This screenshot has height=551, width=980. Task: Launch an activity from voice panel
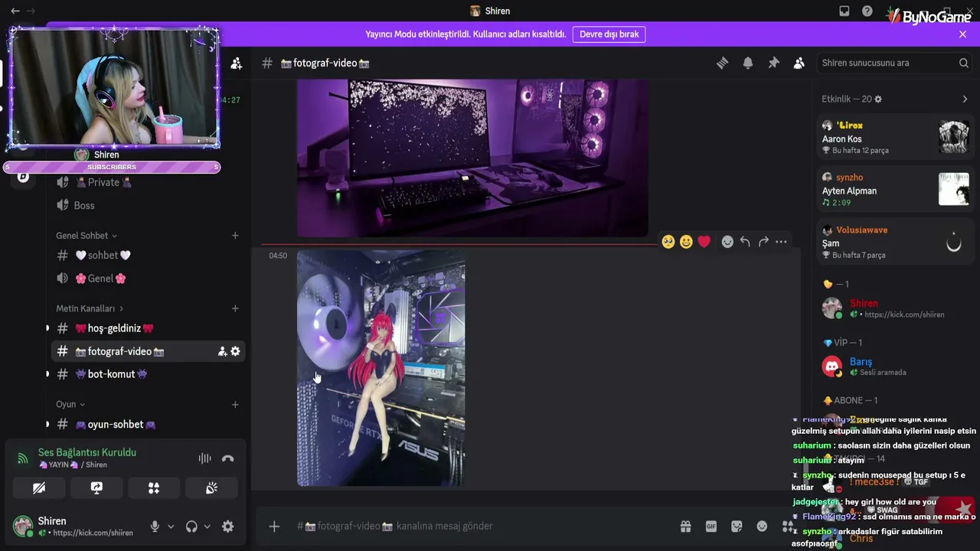[x=154, y=488]
